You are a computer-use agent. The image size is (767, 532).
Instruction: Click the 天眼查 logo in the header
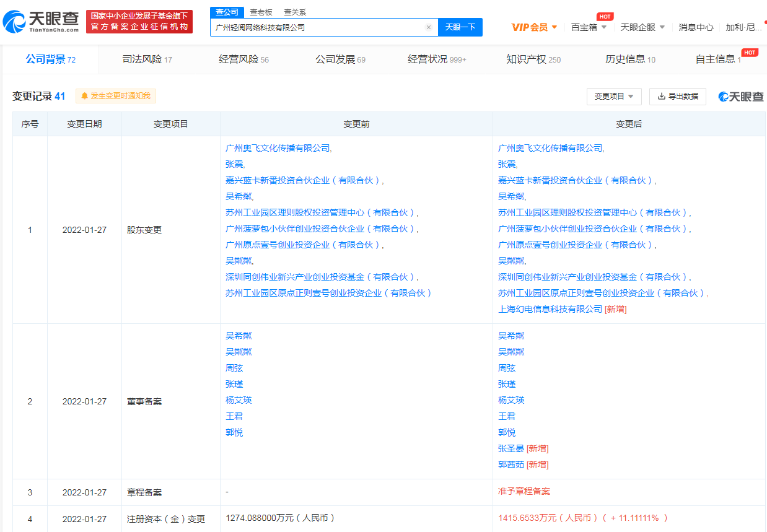[x=41, y=22]
